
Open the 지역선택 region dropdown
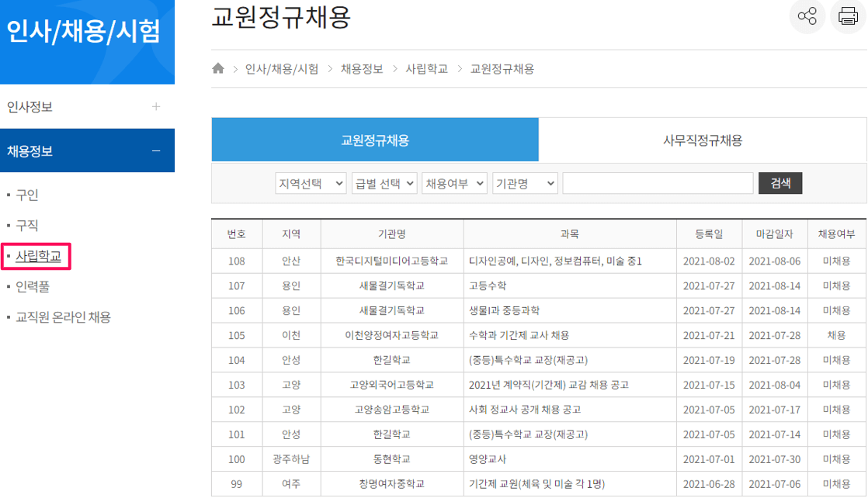tap(311, 183)
